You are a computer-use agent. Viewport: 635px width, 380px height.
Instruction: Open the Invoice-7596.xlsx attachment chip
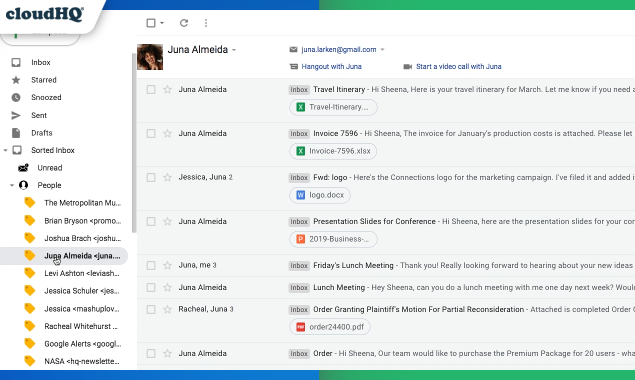click(333, 151)
